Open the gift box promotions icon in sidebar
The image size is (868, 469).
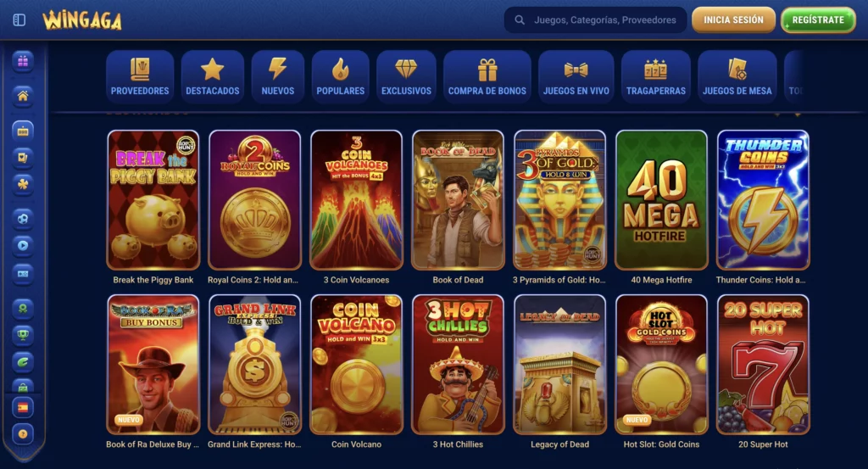[x=23, y=61]
